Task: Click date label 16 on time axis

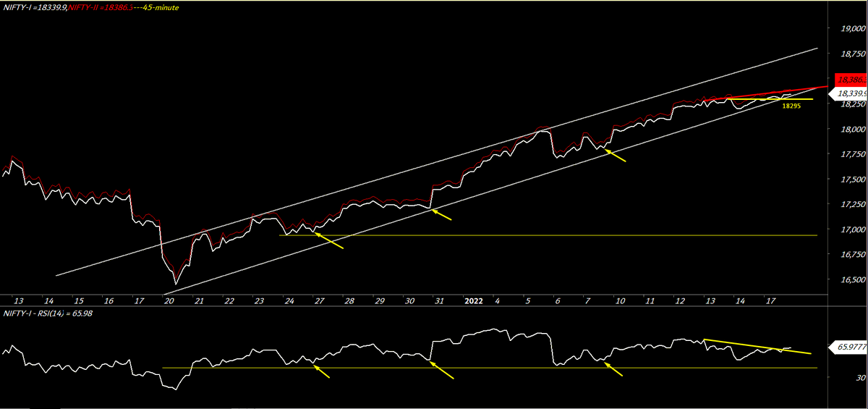Action: coord(108,300)
